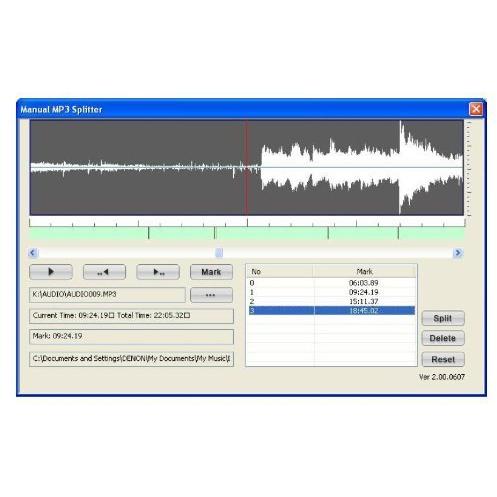Step forward with the forward arrow button

[x=158, y=272]
